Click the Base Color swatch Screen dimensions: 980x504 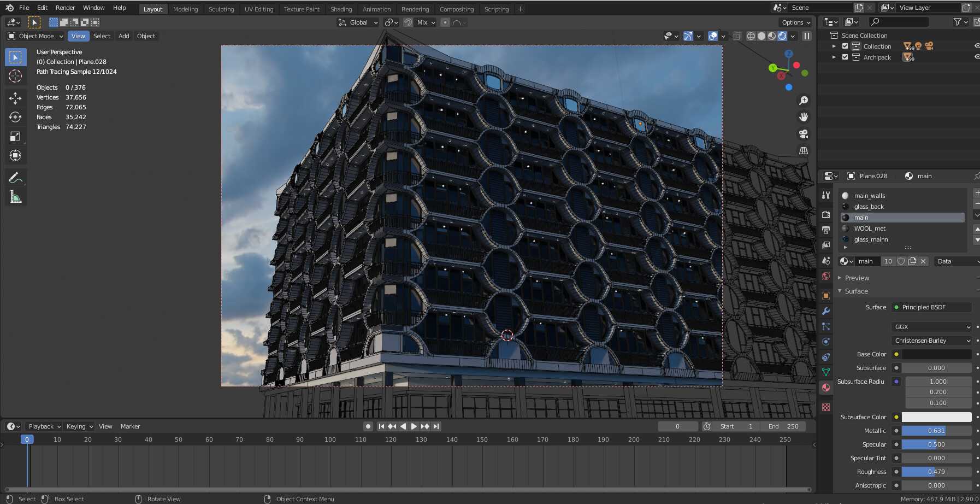pyautogui.click(x=936, y=354)
